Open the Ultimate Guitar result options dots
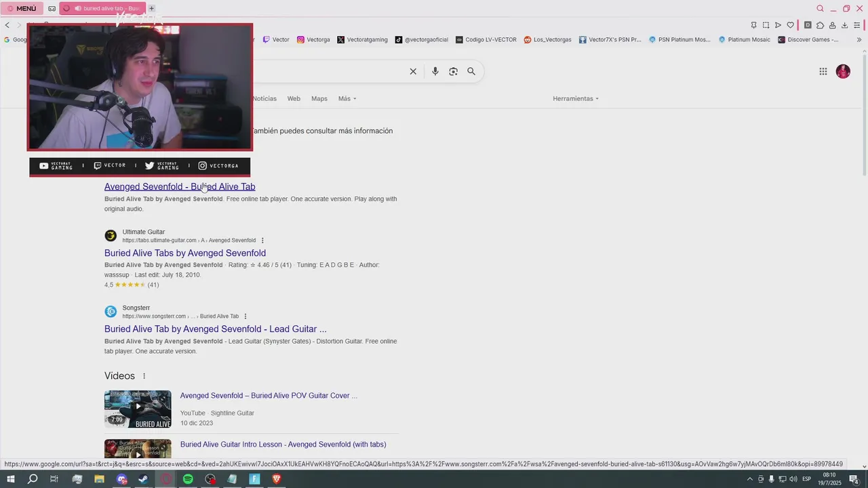This screenshot has height=488, width=868. tap(262, 241)
